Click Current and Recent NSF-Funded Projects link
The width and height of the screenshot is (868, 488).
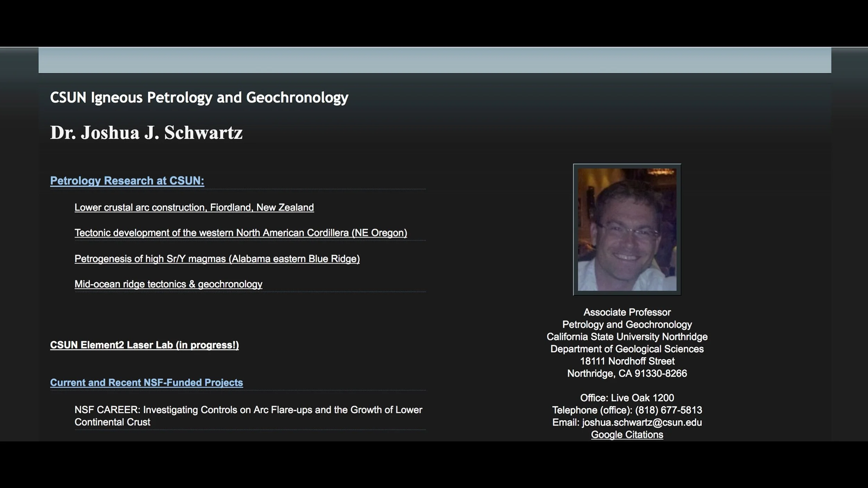coord(146,382)
